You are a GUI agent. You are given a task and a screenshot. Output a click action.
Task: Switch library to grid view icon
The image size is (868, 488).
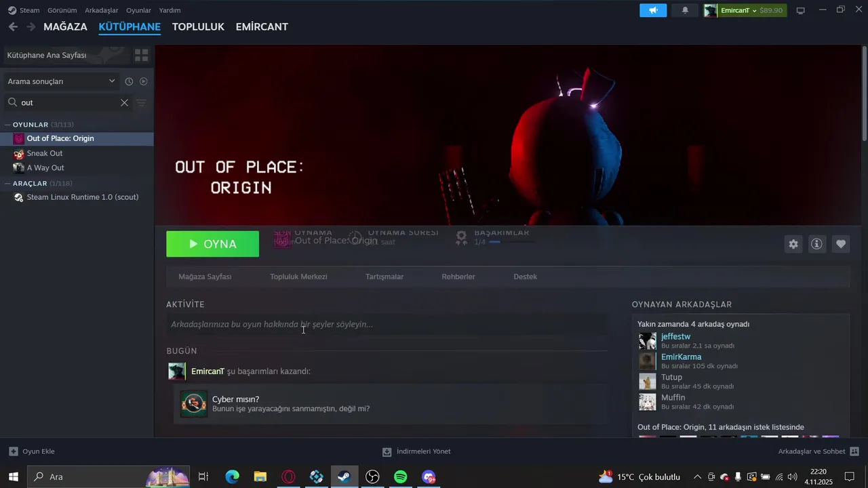tap(141, 55)
